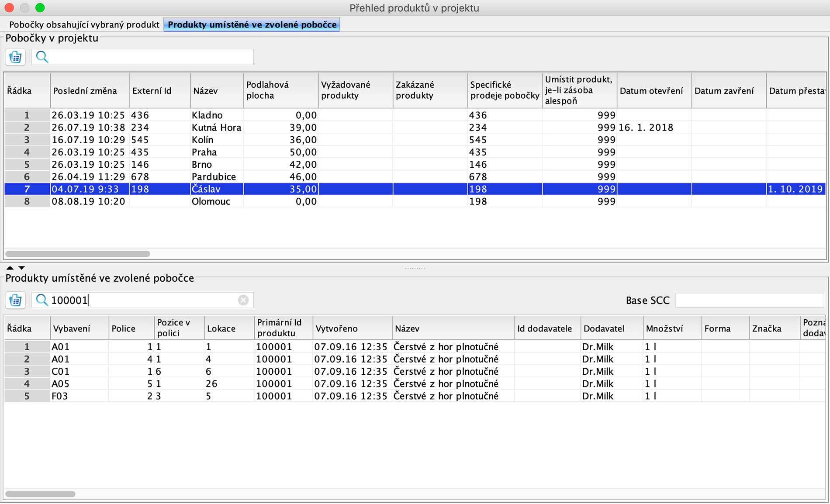Image resolution: width=830 pixels, height=504 pixels.
Task: Click the branches table horizontal scrollbar
Action: (x=78, y=254)
